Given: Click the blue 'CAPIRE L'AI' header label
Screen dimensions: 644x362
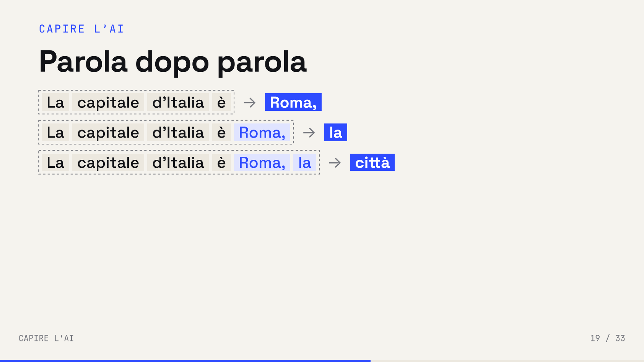Looking at the screenshot, I should pos(81,29).
